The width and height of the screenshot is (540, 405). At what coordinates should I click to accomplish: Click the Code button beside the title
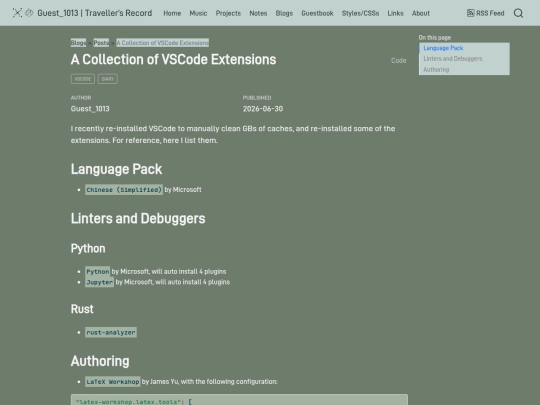click(x=398, y=61)
